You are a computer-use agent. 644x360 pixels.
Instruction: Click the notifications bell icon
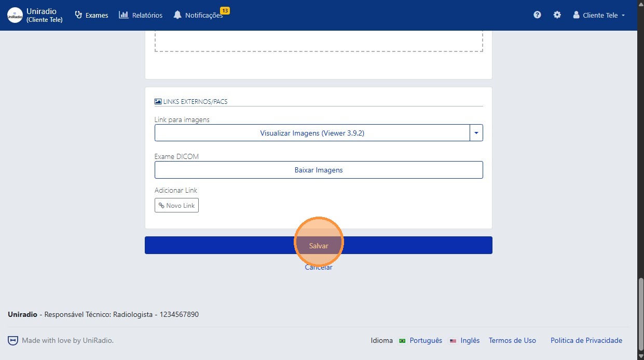tap(177, 15)
